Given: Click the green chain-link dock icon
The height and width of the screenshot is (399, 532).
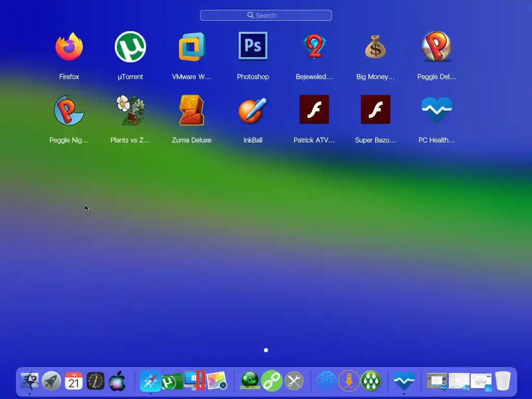Looking at the screenshot, I should (x=272, y=381).
